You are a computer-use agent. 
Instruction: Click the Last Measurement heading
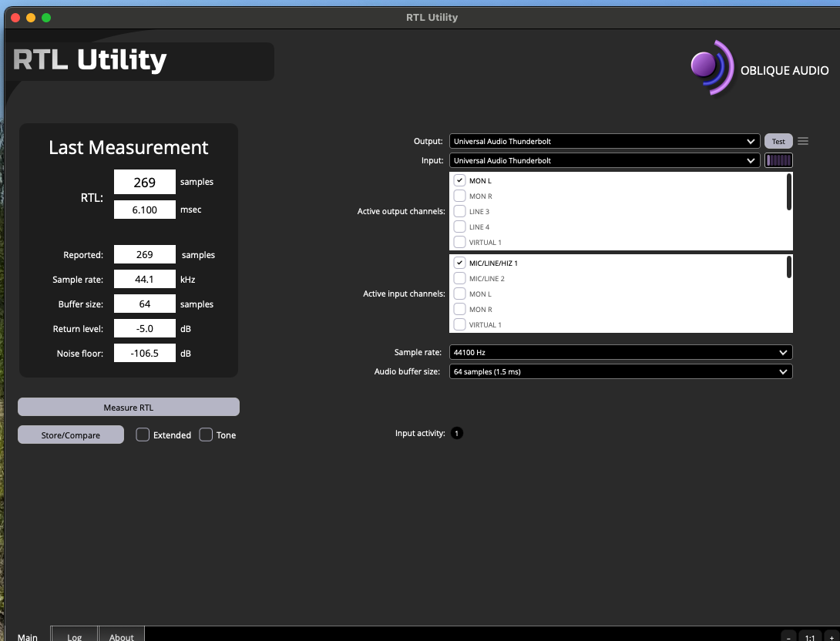tap(129, 147)
